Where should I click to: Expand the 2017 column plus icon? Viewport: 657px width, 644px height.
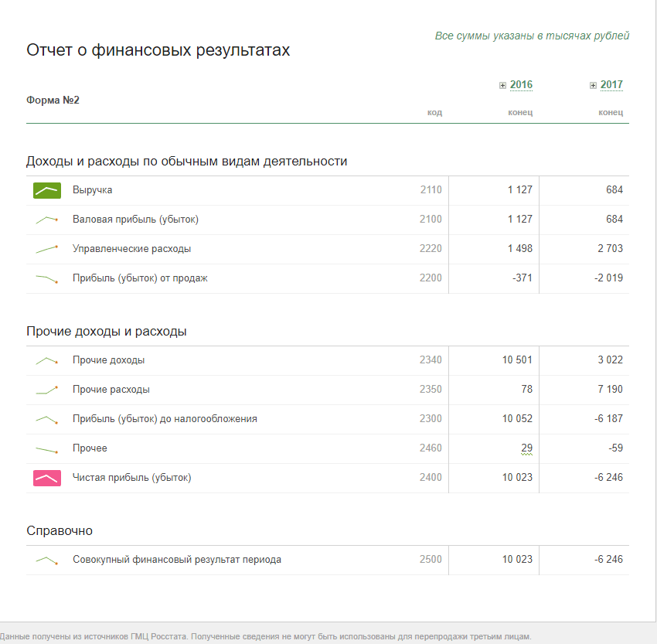tap(593, 86)
